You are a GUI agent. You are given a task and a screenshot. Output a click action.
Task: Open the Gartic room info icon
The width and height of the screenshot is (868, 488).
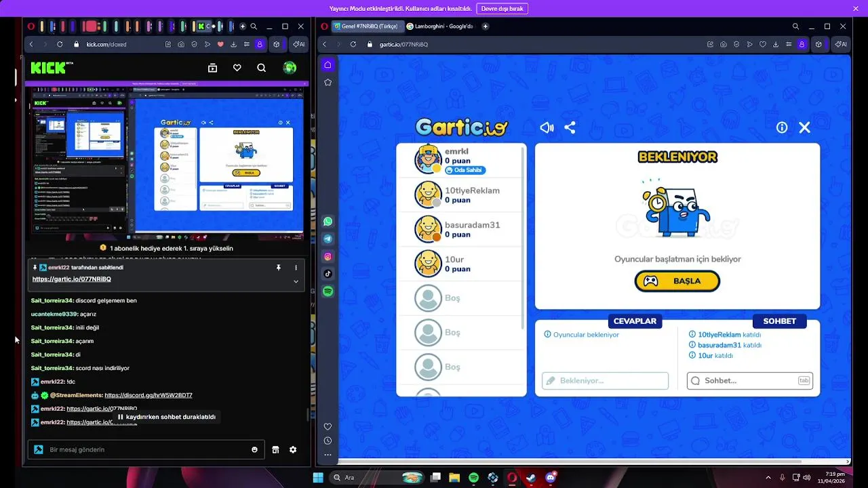click(782, 127)
